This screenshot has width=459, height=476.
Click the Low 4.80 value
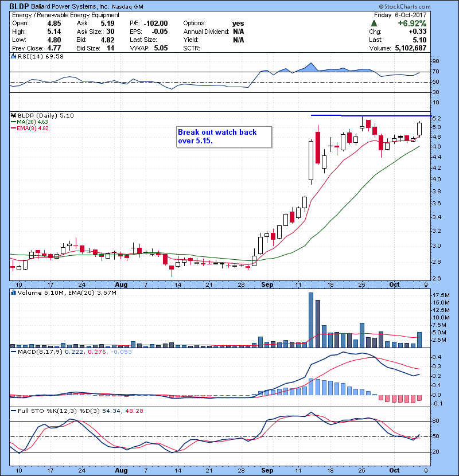click(x=54, y=40)
